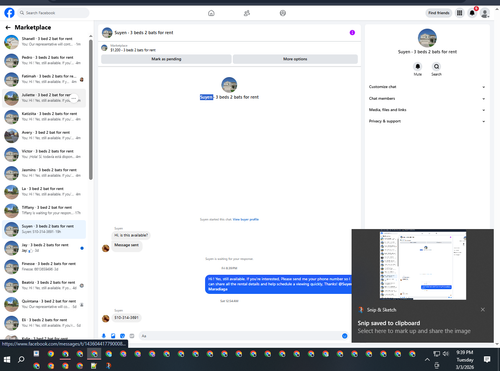500x371 pixels.
Task: Click the $1200 listing title in header
Action: 133,50
